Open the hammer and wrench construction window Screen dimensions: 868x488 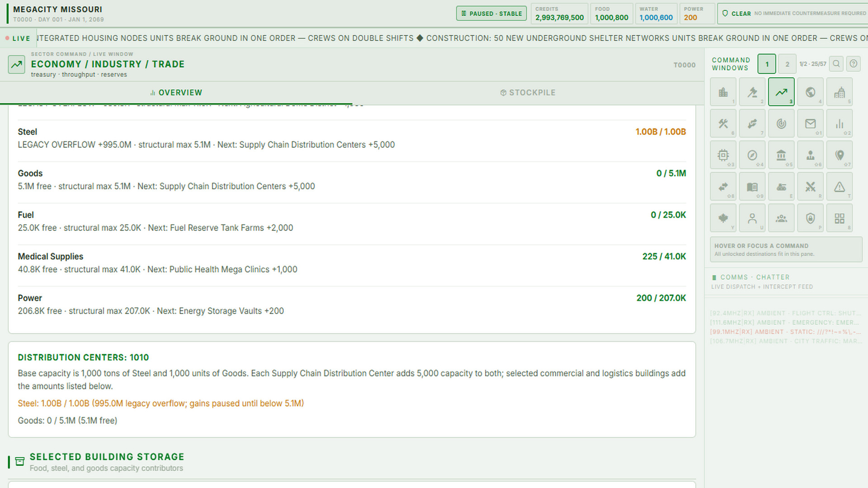click(723, 123)
